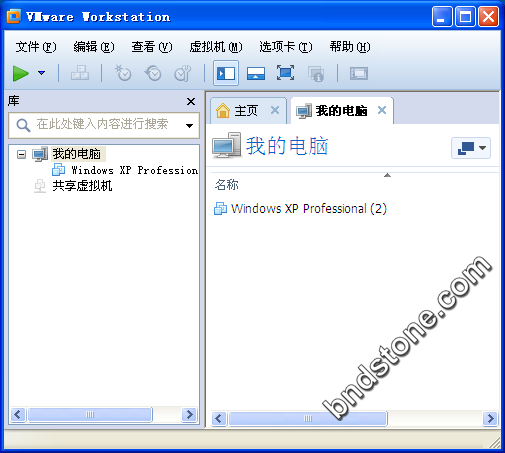Click the take snapshot toolbar icon

(x=123, y=73)
